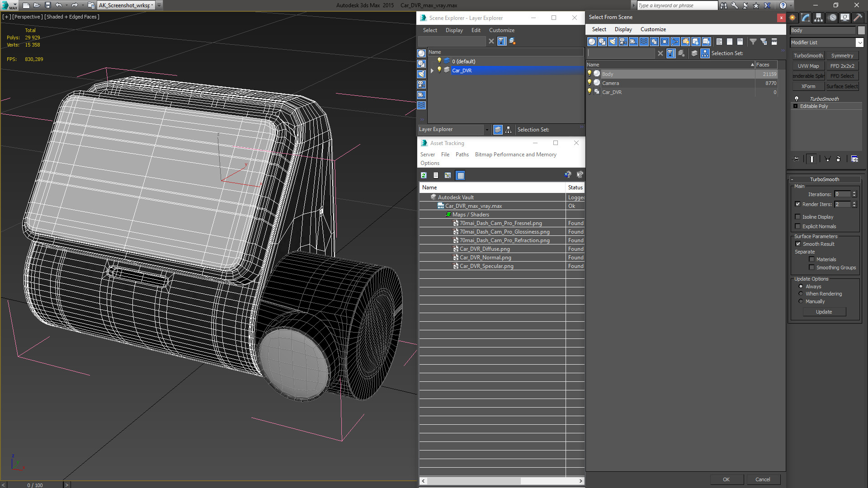Image resolution: width=868 pixels, height=488 pixels.
Task: Toggle Display Shapes filter in Select From Scene
Action: pos(602,42)
